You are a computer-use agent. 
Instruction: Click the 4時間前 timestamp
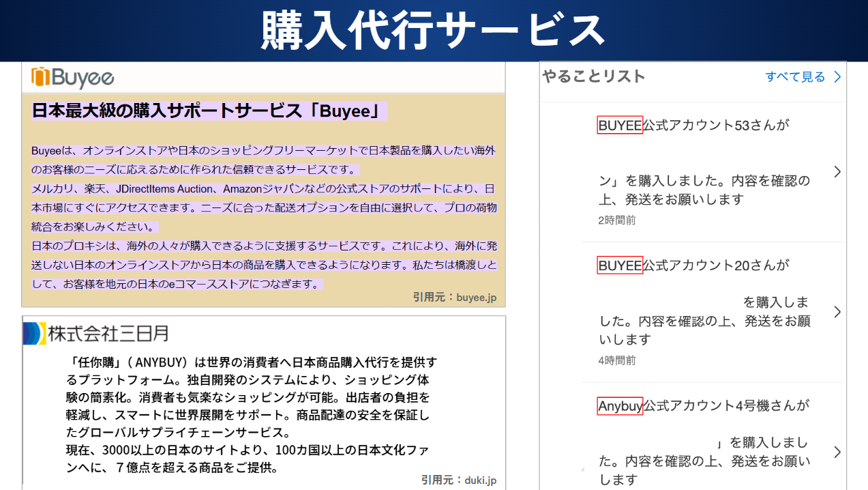click(x=617, y=360)
